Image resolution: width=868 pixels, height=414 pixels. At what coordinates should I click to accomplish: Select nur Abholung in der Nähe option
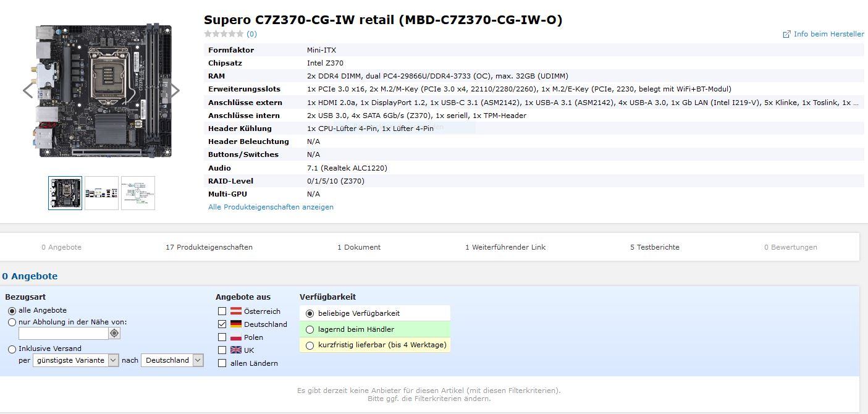(x=12, y=323)
